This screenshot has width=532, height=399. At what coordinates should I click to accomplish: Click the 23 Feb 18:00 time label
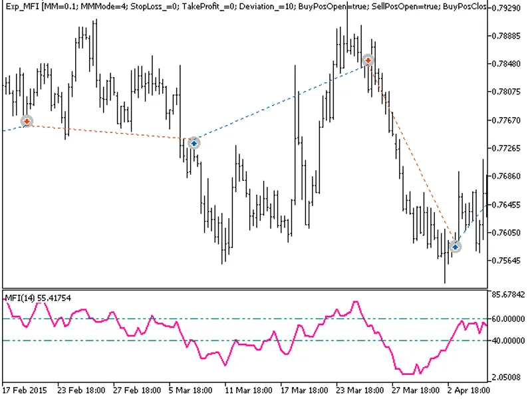81,390
